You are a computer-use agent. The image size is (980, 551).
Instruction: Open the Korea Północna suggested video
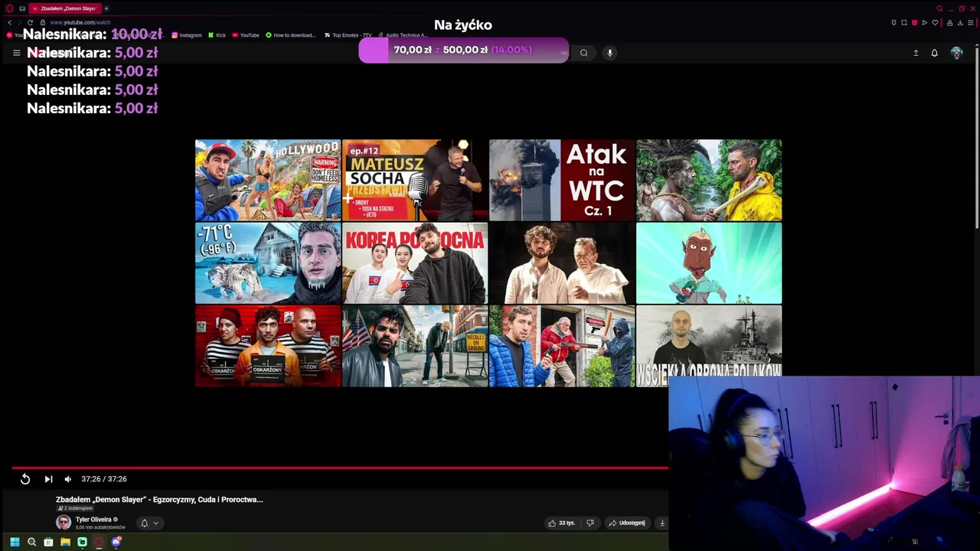click(x=415, y=263)
